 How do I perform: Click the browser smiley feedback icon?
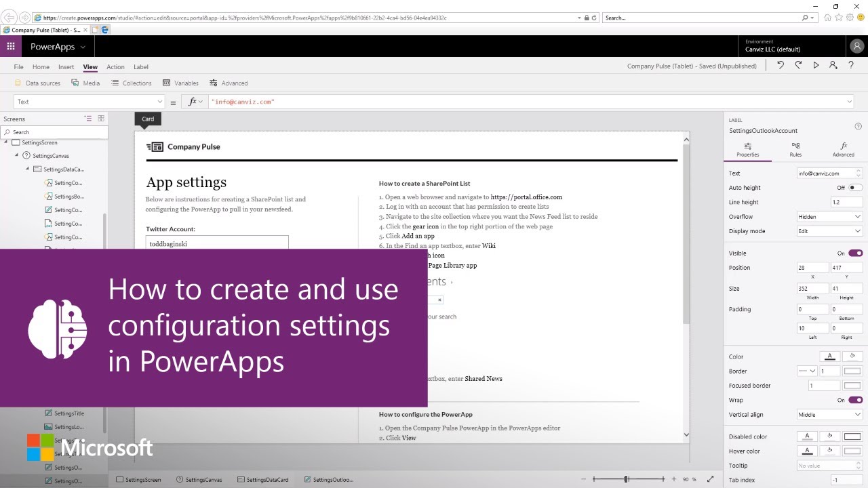click(x=861, y=18)
